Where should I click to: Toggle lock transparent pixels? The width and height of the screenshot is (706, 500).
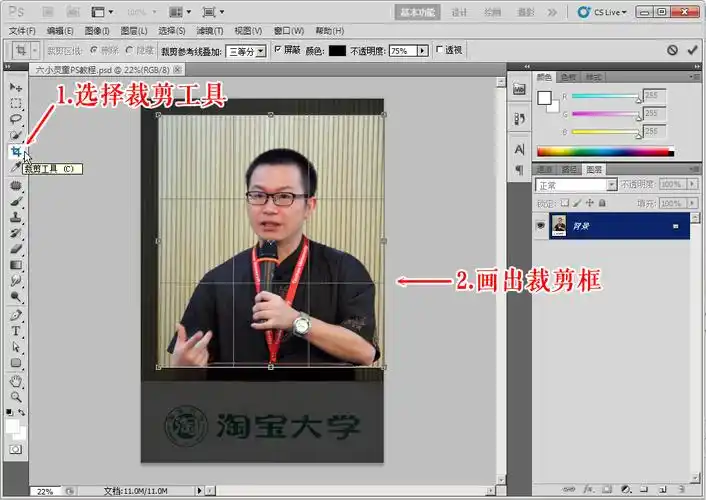(x=565, y=203)
